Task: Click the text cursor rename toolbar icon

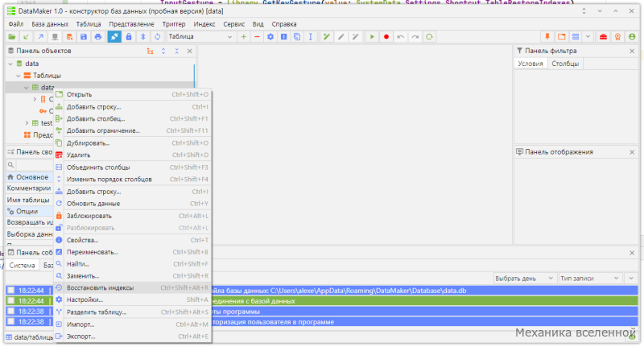Action: point(311,37)
